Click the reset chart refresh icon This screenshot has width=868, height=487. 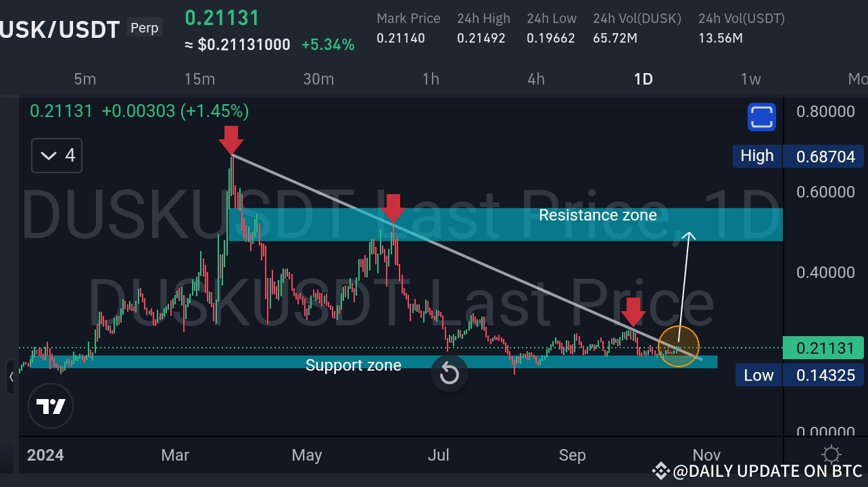point(449,373)
